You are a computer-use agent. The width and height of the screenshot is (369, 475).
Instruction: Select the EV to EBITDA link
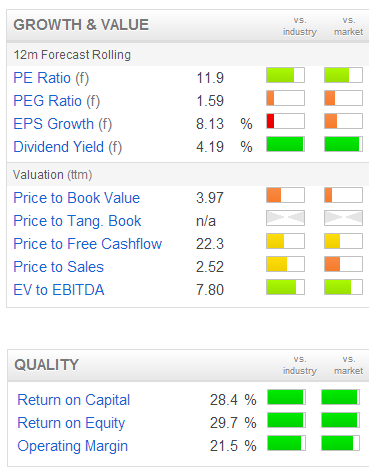pos(59,290)
